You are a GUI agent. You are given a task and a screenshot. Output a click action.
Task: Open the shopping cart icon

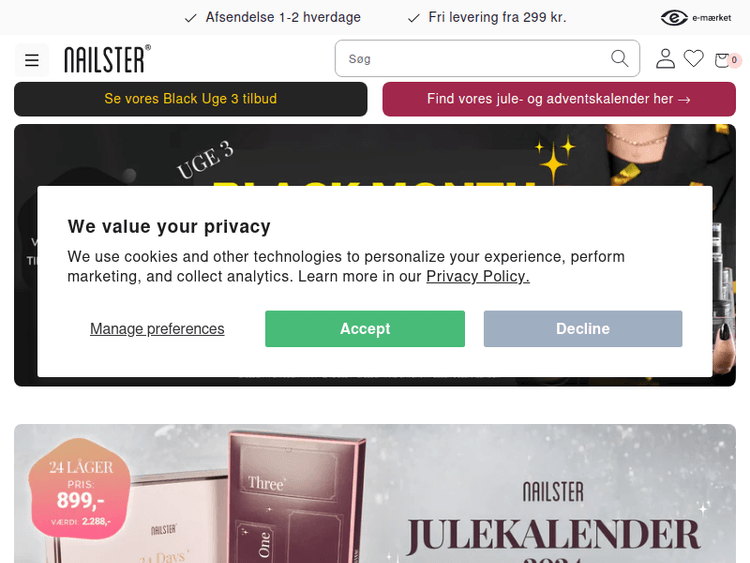coord(722,60)
